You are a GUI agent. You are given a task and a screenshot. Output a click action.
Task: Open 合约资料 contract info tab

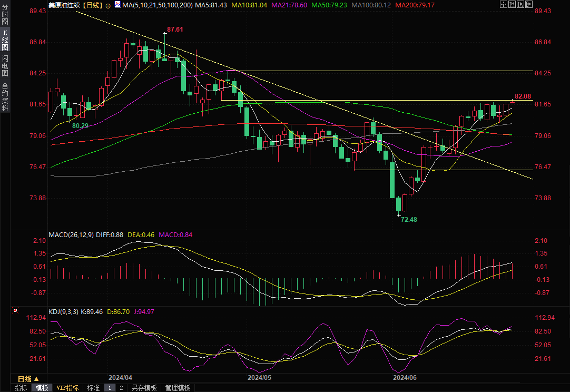point(5,96)
